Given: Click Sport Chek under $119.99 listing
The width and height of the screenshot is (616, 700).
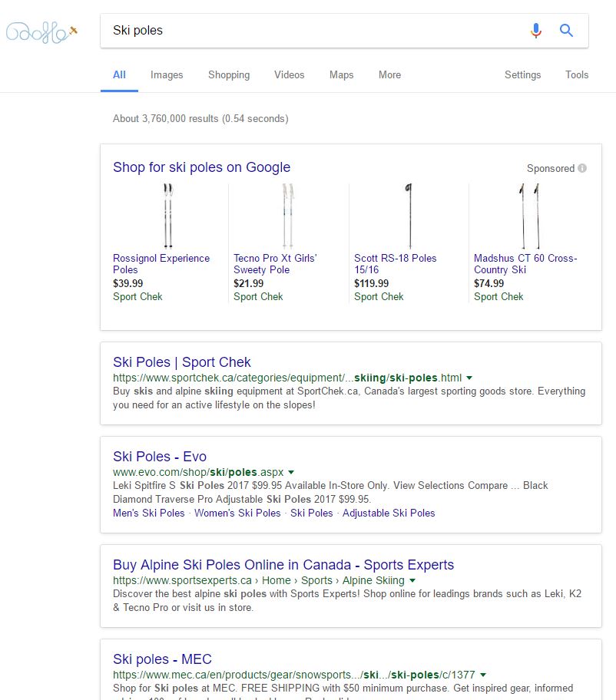Looking at the screenshot, I should (379, 297).
